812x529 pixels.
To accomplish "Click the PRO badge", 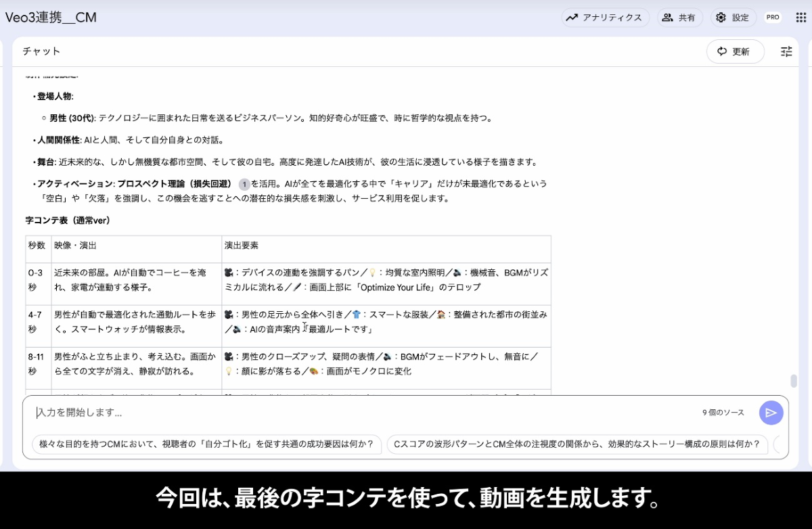I will (773, 18).
